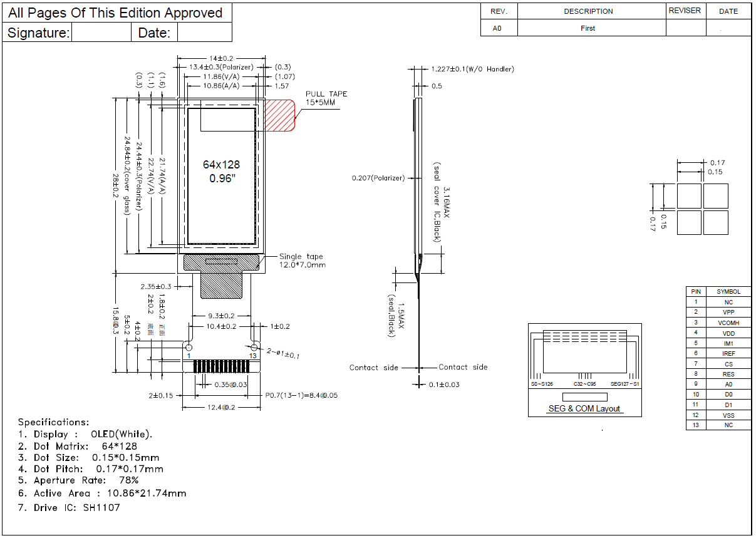Click the '1.227±0.1(W/O Handler)' thickness dimension

pos(472,69)
